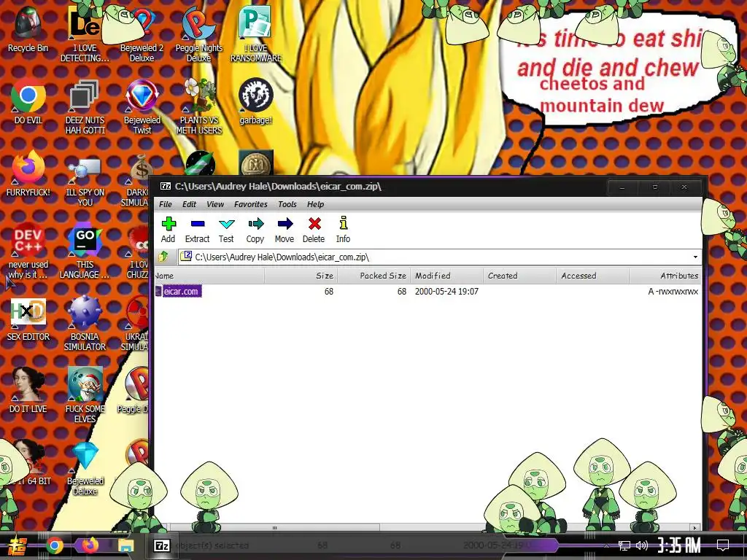The image size is (747, 560).
Task: Open the notification center icon
Action: click(x=723, y=545)
